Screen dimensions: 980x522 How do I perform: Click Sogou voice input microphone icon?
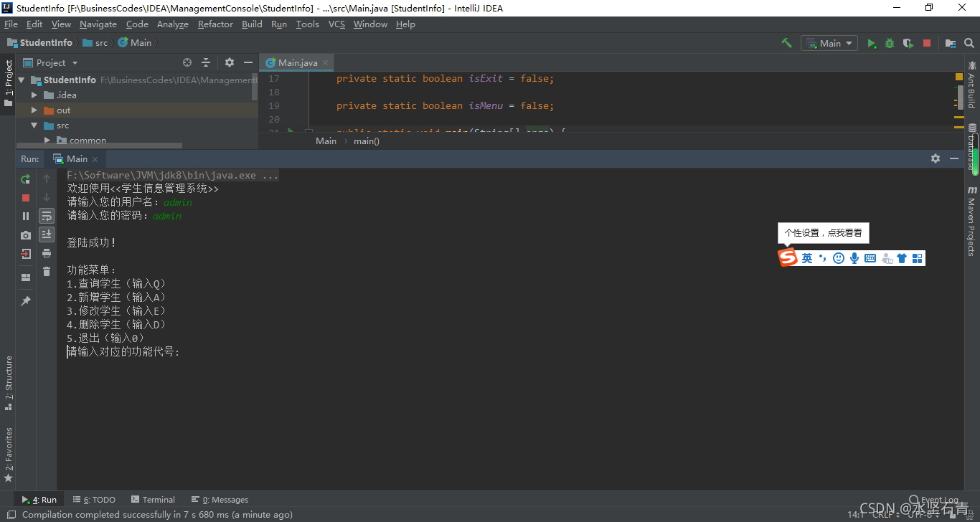854,258
